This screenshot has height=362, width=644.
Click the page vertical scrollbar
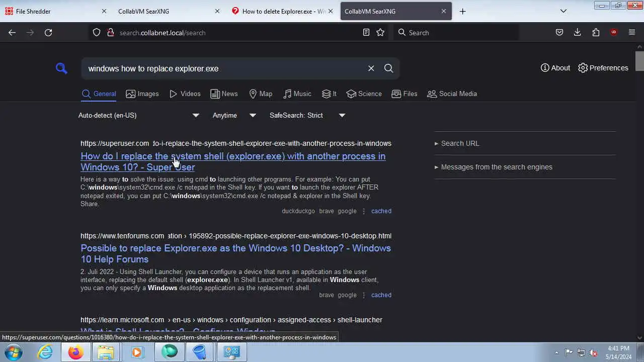click(639, 61)
